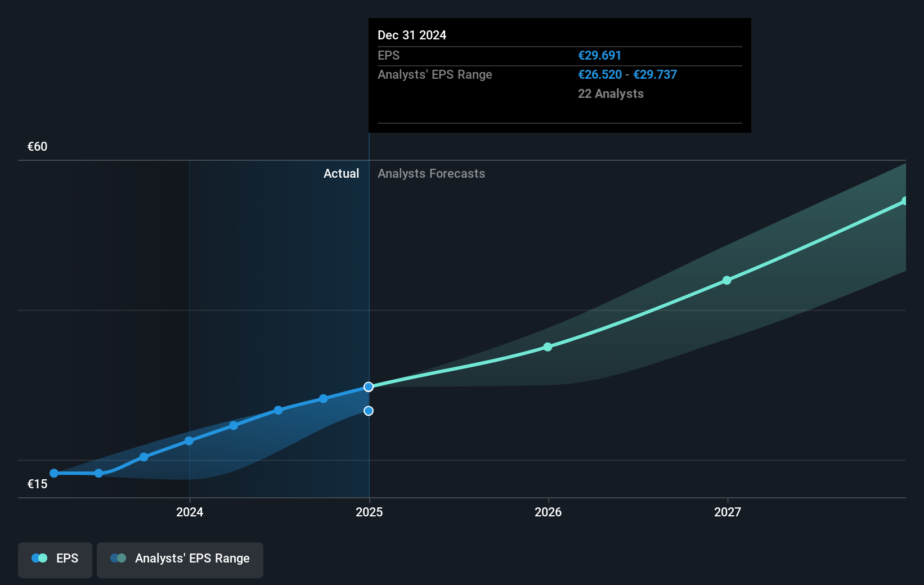Click the 22 Analysts text in tooltip
This screenshot has width=924, height=585.
611,93
